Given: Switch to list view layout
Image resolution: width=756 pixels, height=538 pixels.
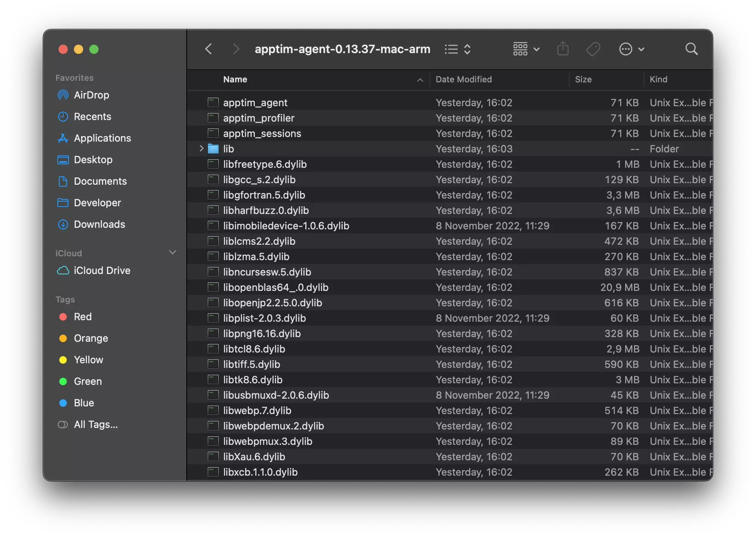Looking at the screenshot, I should (451, 49).
